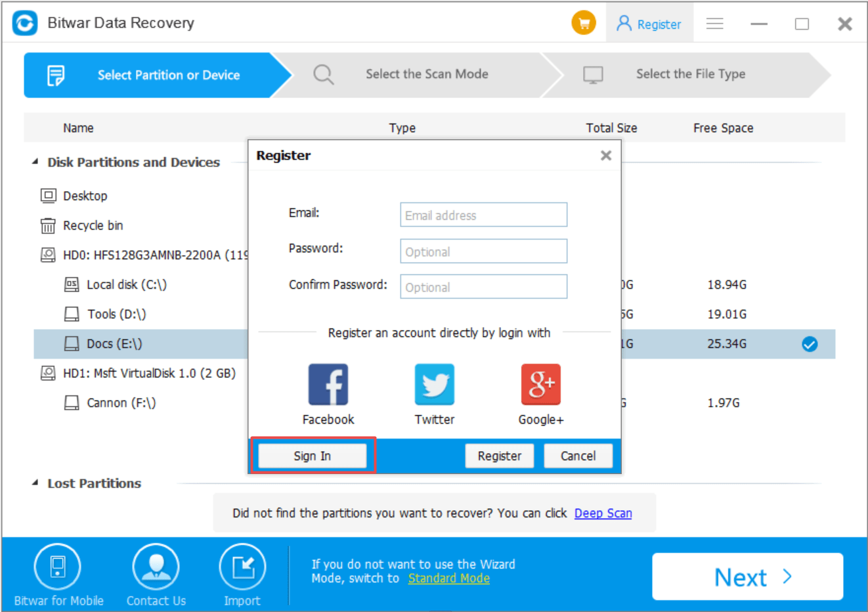This screenshot has height=612, width=868.
Task: Click the magnifier scan mode icon
Action: click(x=323, y=75)
